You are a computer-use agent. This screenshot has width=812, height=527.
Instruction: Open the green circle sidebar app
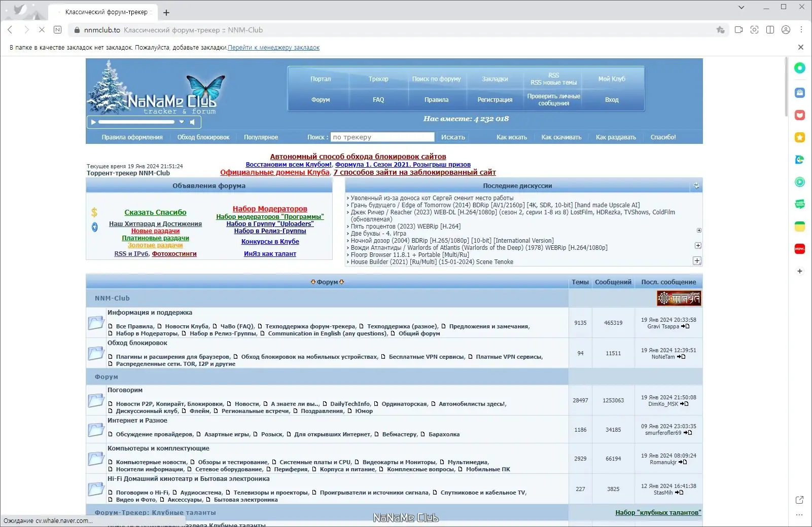[x=800, y=68]
